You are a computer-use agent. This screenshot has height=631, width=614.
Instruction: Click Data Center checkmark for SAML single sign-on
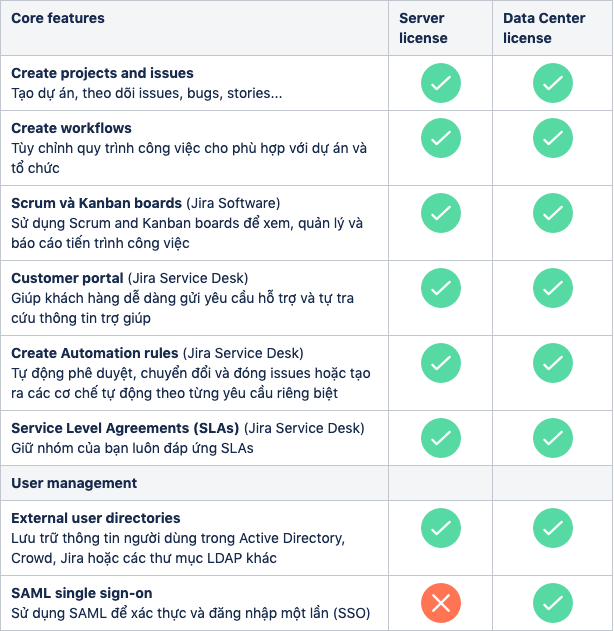coord(552,603)
